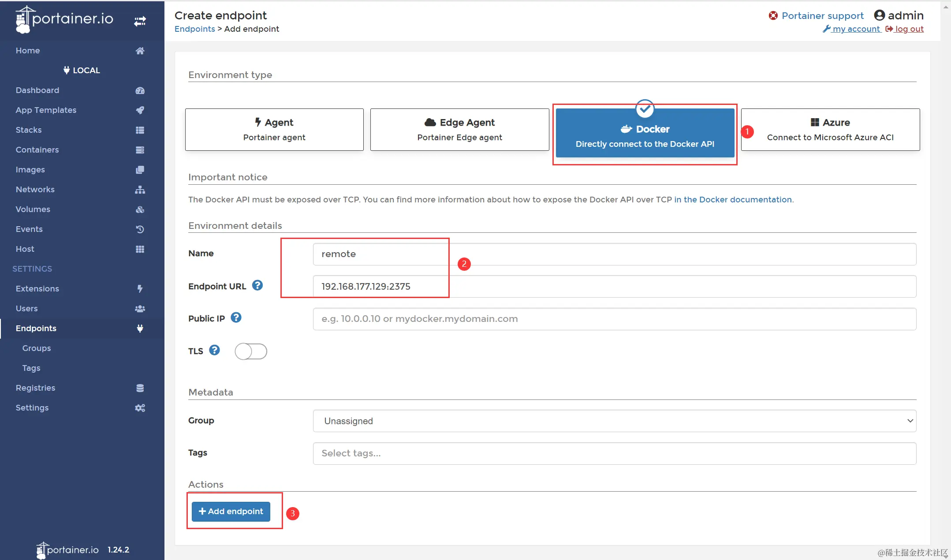The height and width of the screenshot is (560, 951).
Task: Open the Tags selector field
Action: tap(614, 453)
